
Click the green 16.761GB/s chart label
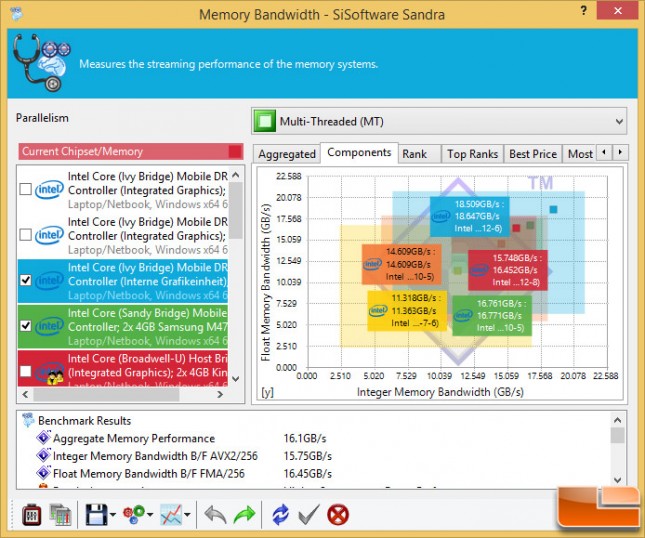[x=492, y=316]
